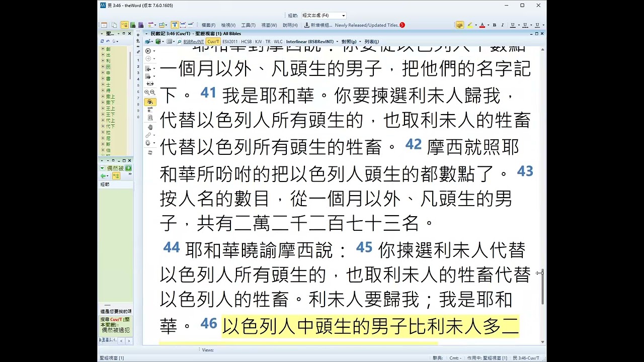Select the 申 book in tree
The image size is (644, 362).
(108, 73)
